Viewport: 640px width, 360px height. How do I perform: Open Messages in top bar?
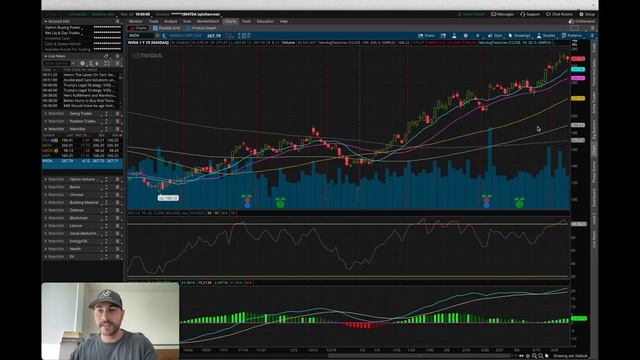point(502,14)
